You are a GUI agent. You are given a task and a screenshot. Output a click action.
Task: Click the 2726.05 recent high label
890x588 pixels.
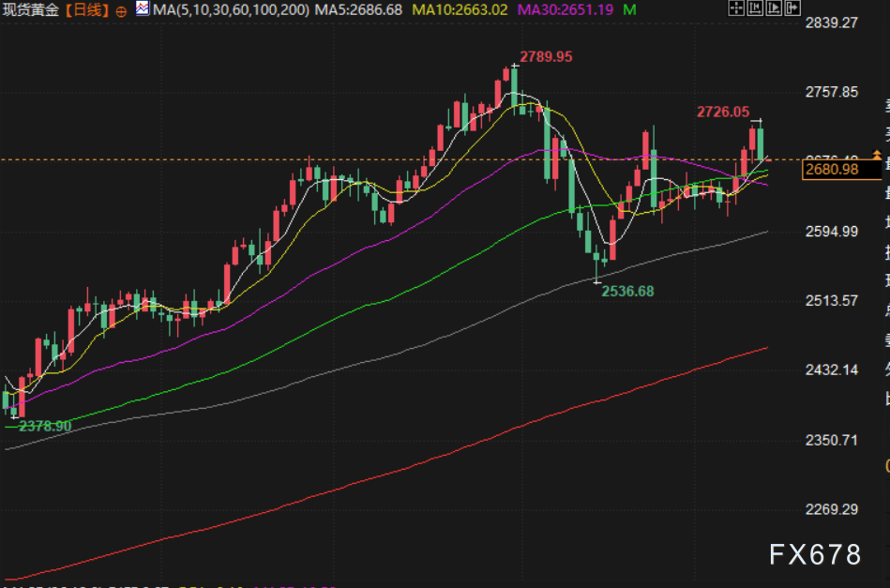(x=723, y=112)
